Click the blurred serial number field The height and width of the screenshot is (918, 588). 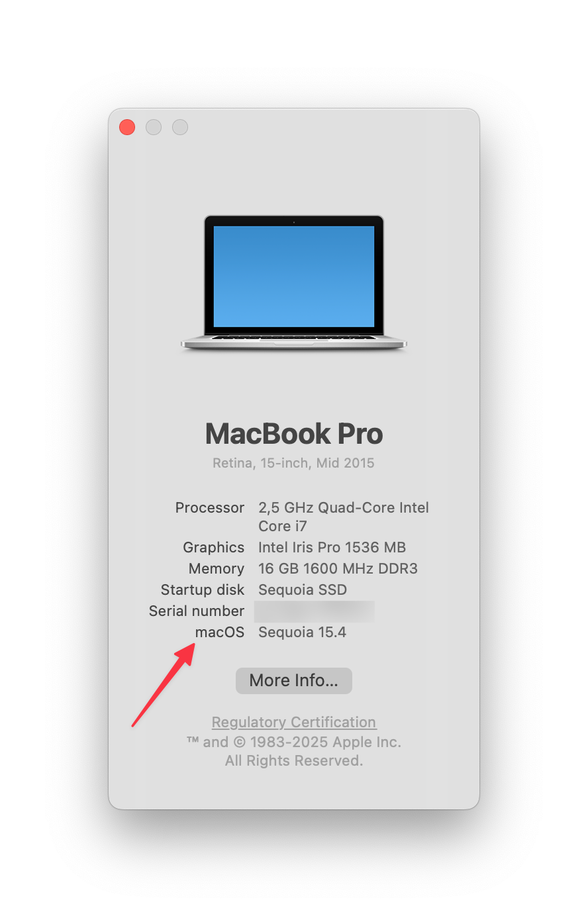[315, 611]
